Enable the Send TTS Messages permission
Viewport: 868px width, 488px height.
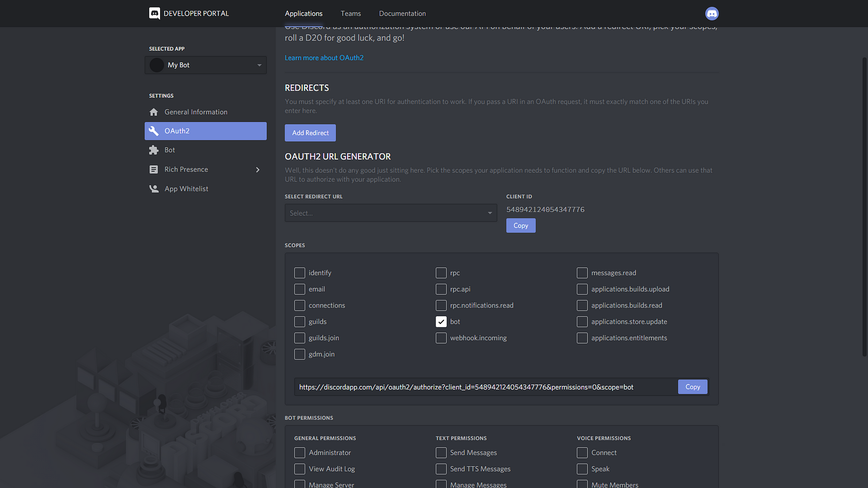coord(441,469)
